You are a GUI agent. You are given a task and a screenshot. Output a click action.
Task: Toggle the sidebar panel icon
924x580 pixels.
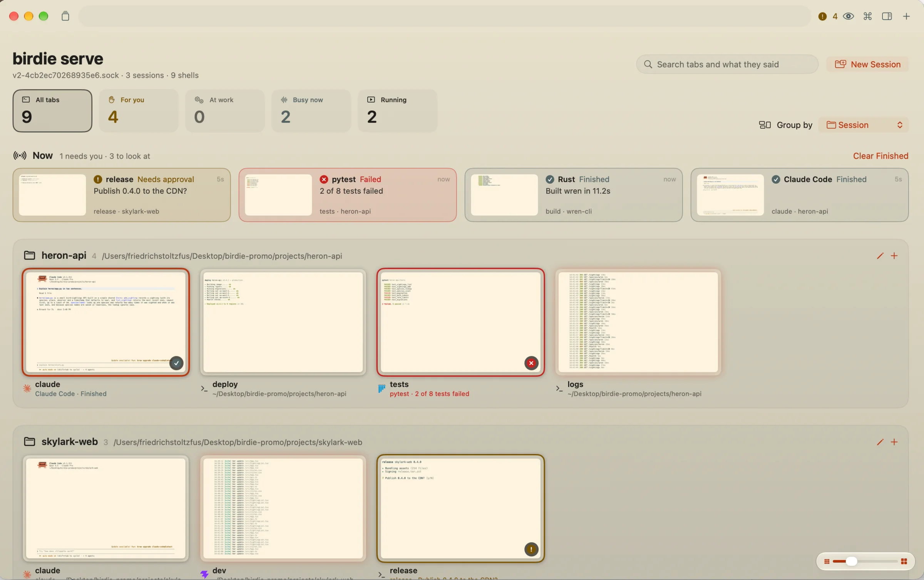point(887,16)
